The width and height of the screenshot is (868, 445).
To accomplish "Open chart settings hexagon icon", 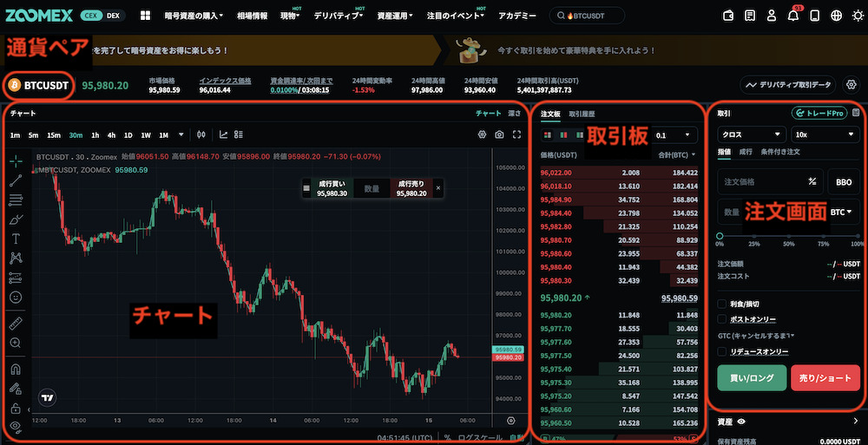I will pos(483,134).
